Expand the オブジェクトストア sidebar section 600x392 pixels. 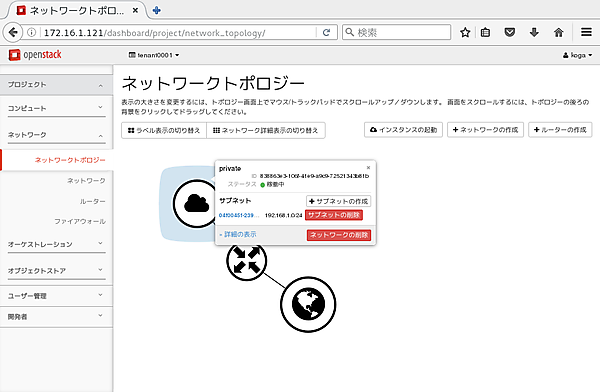point(56,271)
